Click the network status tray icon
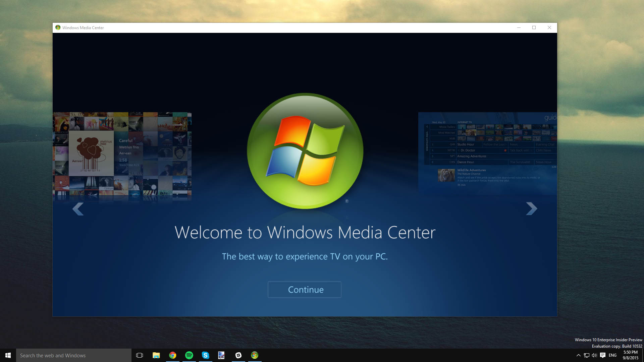644x362 pixels. pos(586,355)
